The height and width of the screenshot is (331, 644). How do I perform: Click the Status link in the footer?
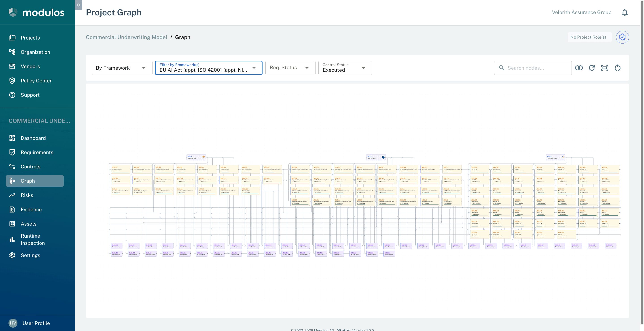[x=343, y=329]
